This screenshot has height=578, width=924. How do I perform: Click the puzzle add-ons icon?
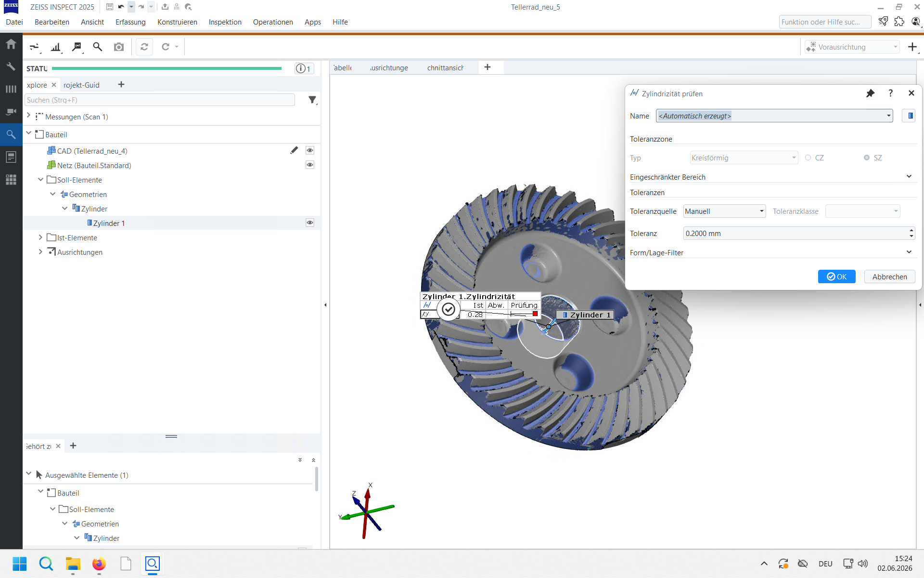[x=899, y=22]
